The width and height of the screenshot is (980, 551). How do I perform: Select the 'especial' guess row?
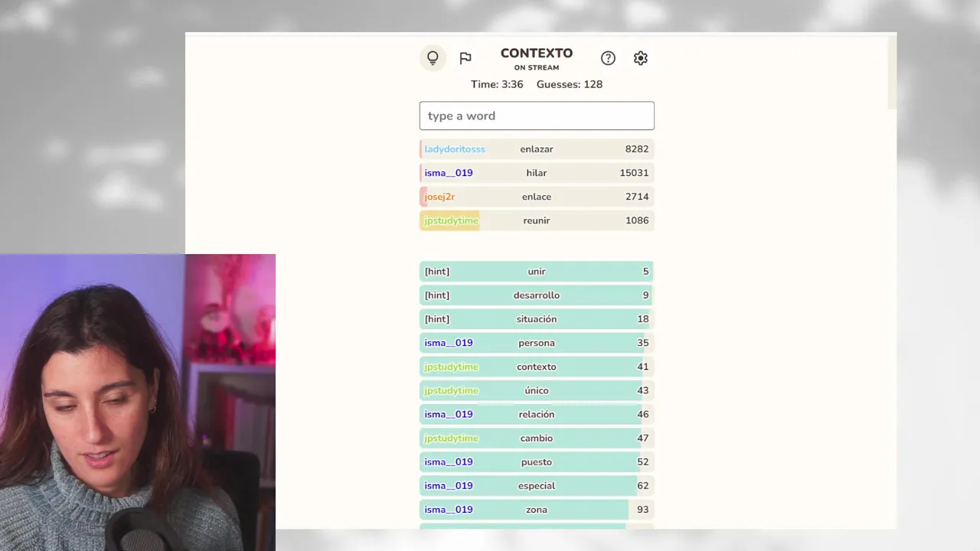537,485
